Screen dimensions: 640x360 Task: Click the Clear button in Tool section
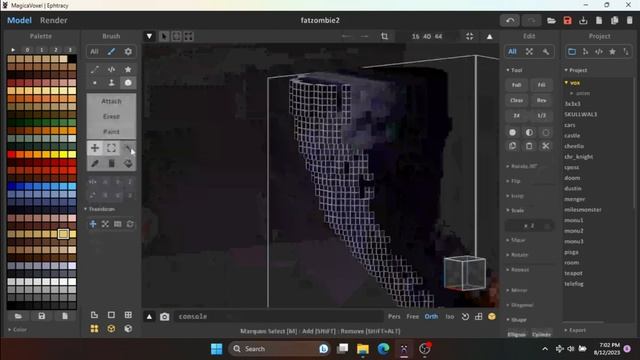pyautogui.click(x=517, y=100)
